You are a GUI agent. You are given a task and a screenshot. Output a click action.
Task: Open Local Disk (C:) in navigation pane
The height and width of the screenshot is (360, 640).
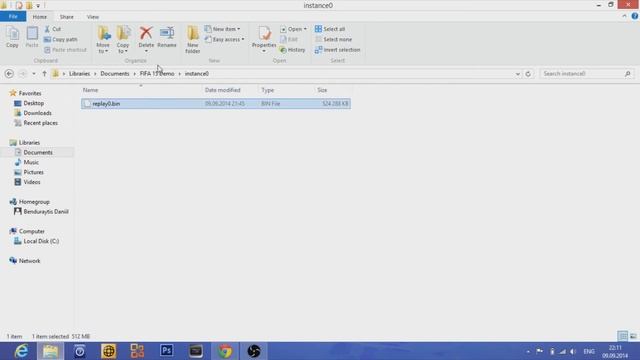coord(41,241)
